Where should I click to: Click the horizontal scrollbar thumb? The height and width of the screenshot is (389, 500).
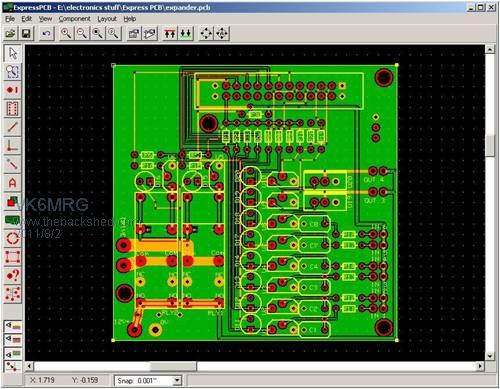[174, 366]
